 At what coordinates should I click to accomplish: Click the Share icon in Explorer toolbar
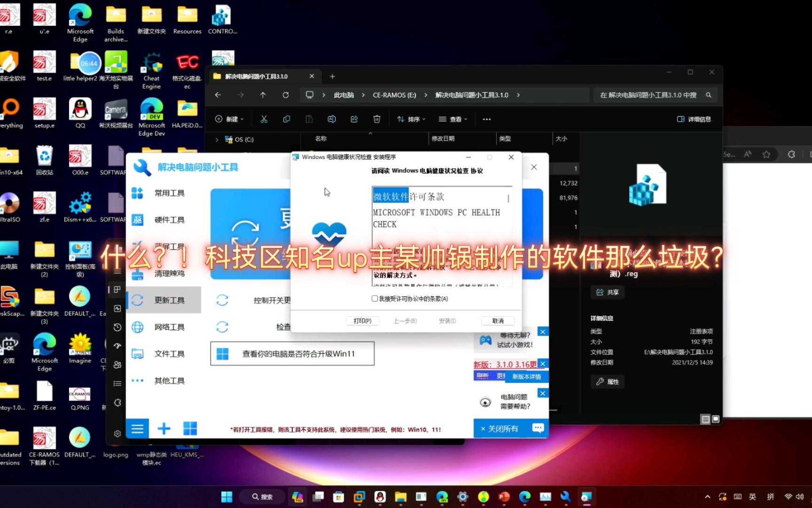click(354, 119)
